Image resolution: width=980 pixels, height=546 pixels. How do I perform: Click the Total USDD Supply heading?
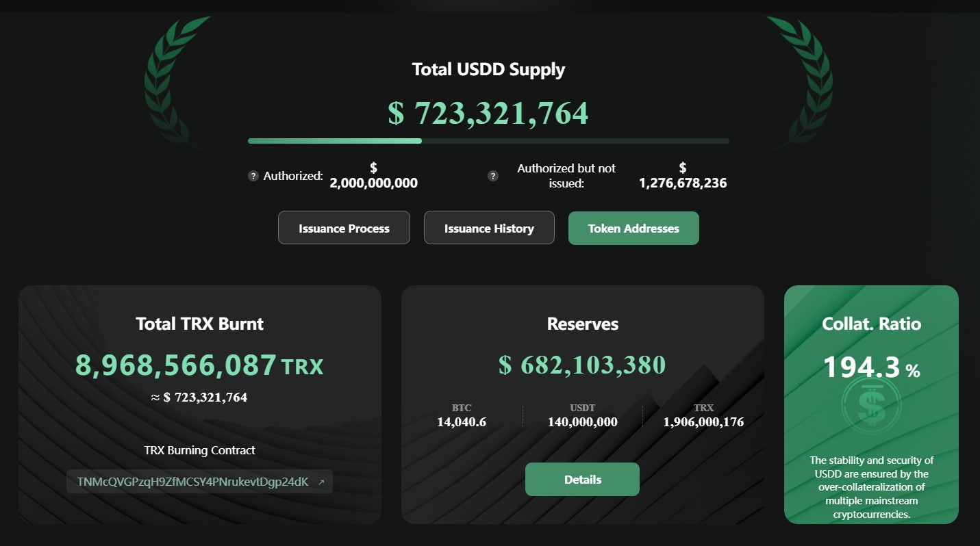488,69
